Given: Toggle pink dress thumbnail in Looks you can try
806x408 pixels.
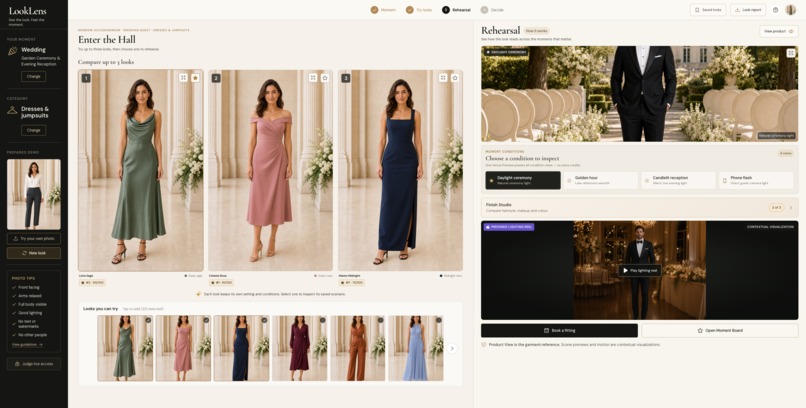Looking at the screenshot, I should point(183,348).
